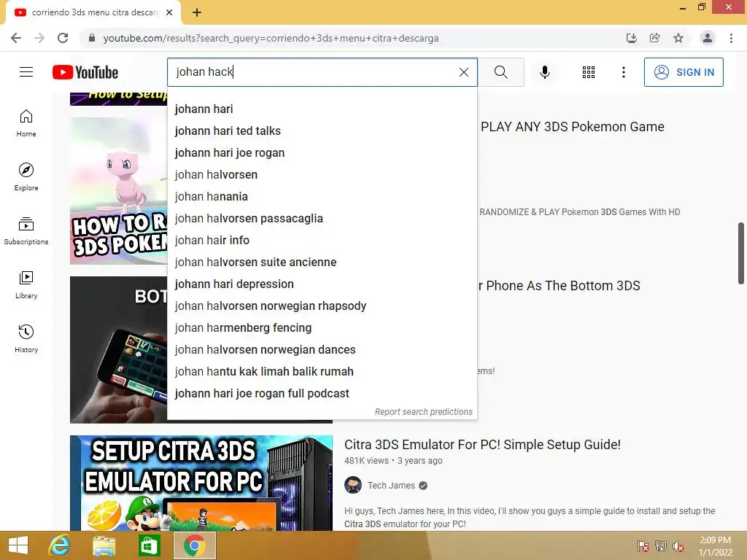
Task: Open the phone bottom-screen video thumbnail
Action: 119,349
